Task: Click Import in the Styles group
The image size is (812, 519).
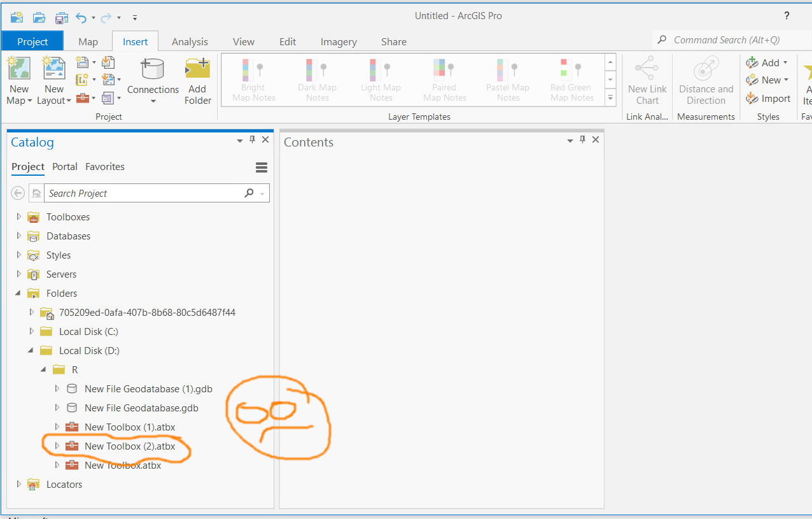Action: (768, 99)
